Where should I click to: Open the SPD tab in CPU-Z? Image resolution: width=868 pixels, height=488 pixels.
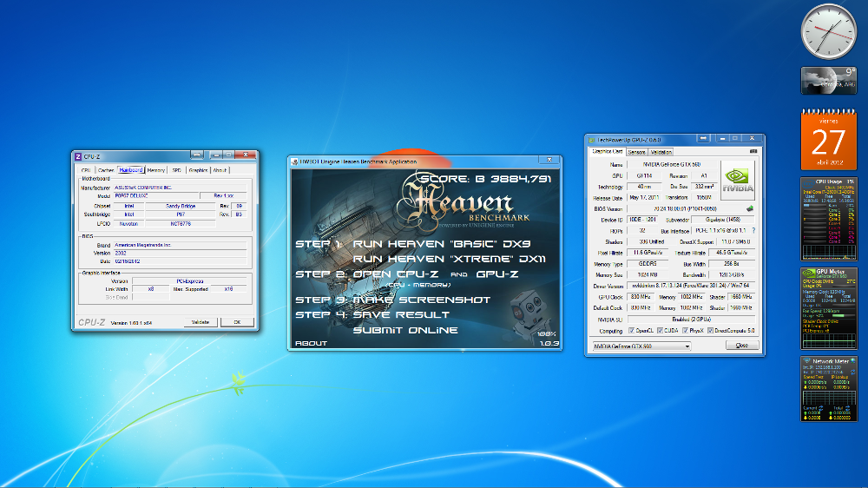[176, 170]
